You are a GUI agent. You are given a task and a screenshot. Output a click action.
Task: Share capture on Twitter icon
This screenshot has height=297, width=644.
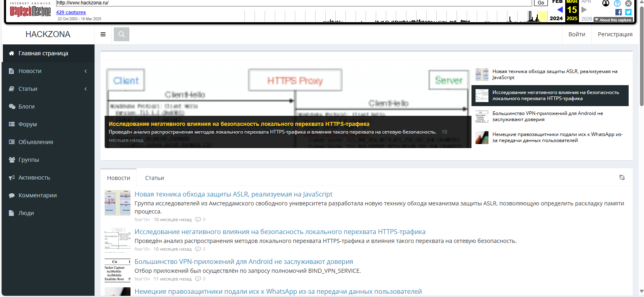tap(628, 12)
